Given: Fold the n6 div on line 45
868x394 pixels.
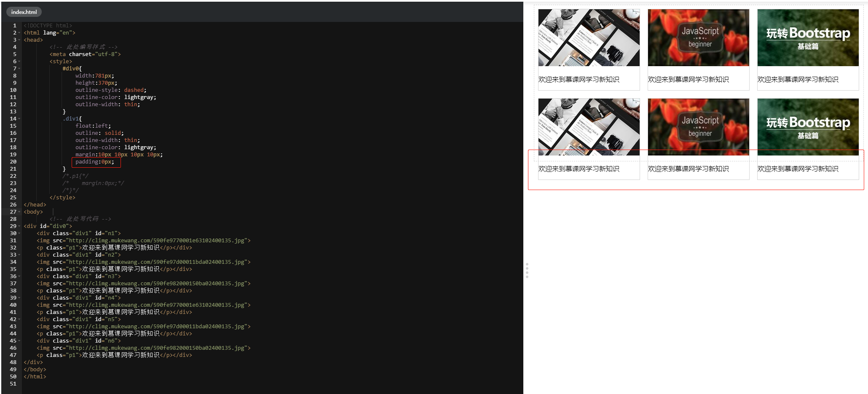Looking at the screenshot, I should point(19,341).
